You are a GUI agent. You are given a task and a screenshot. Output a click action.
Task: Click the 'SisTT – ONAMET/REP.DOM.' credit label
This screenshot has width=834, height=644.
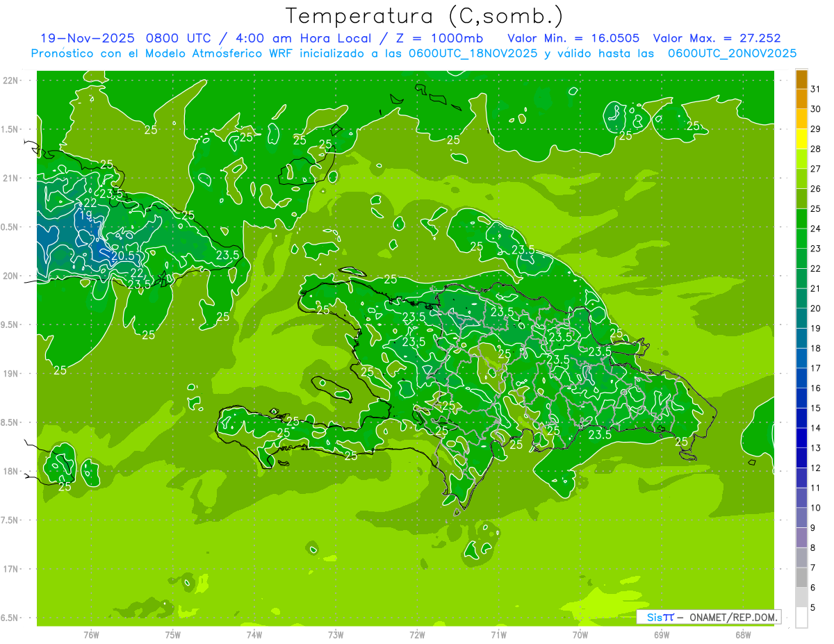point(709,618)
